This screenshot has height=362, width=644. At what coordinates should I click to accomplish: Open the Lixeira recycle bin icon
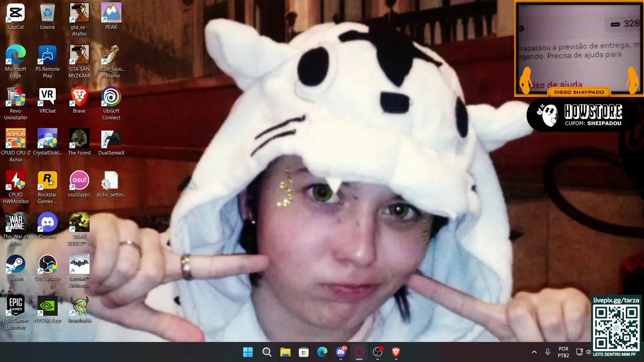(x=47, y=17)
